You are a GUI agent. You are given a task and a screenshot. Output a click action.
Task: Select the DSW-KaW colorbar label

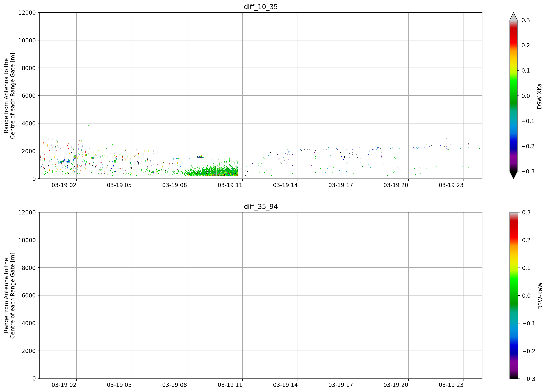pos(540,296)
